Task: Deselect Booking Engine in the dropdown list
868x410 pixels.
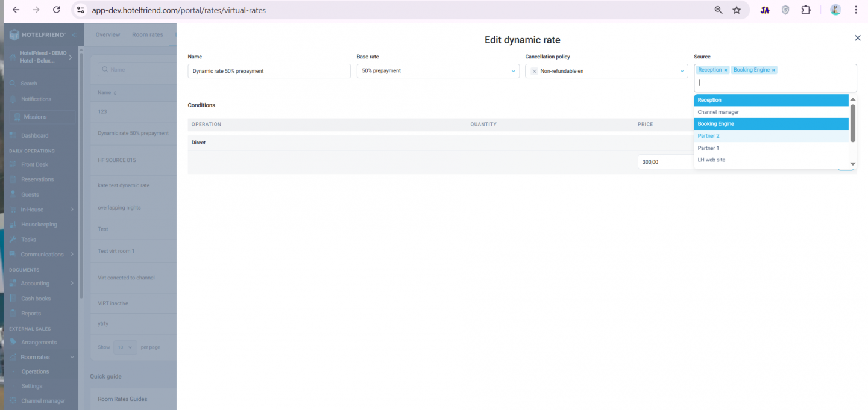Action: pyautogui.click(x=715, y=124)
